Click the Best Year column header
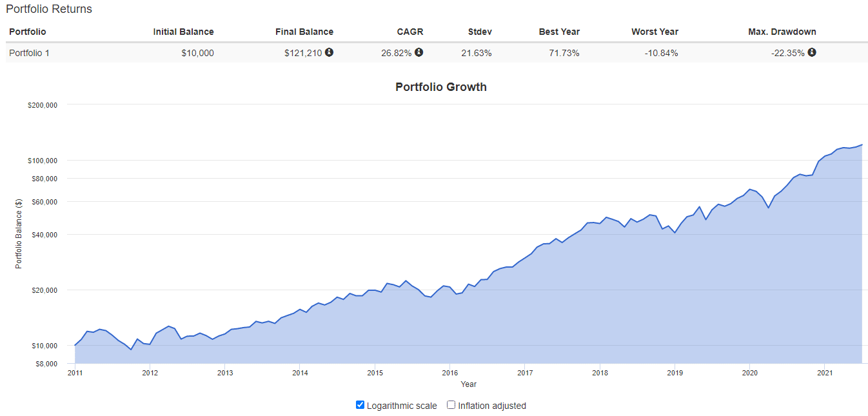The image size is (868, 416). click(559, 32)
